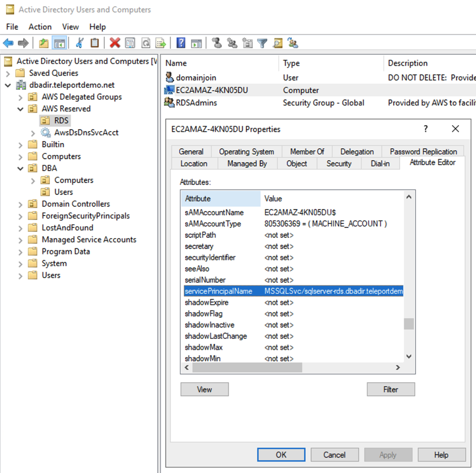Screen dimensions: 476x473
Task: Expand the Managed Service Accounts node
Action: tap(20, 240)
